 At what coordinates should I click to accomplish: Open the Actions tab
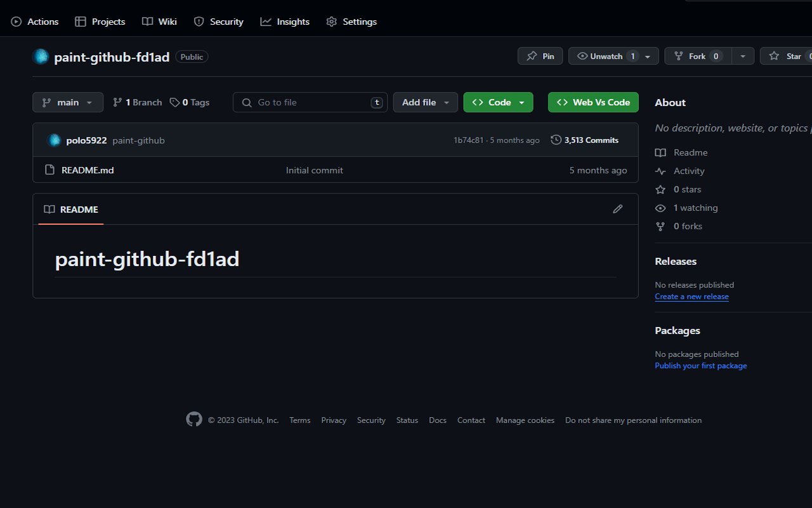pos(35,22)
